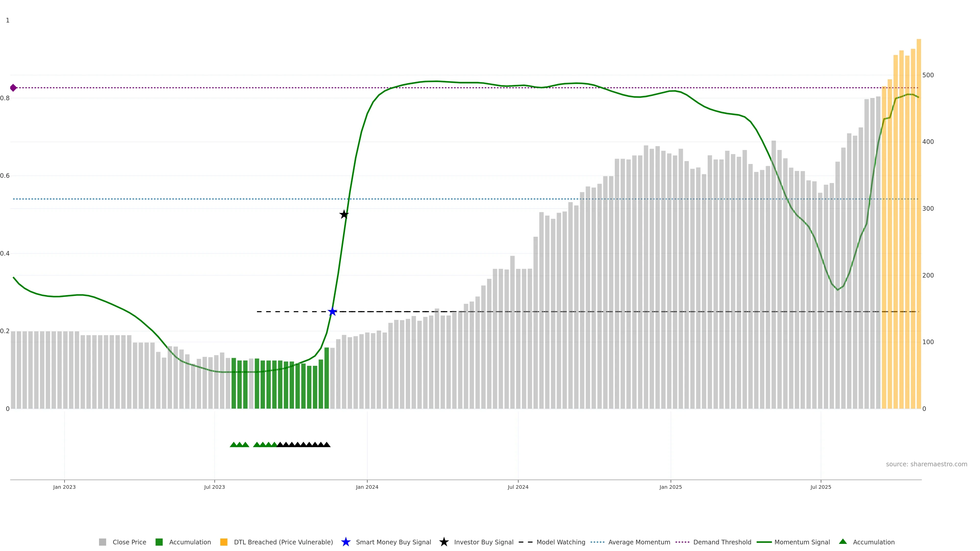Viewport: 980px width, 551px height.
Task: Toggle Demand Threshold legend entry
Action: [722, 542]
